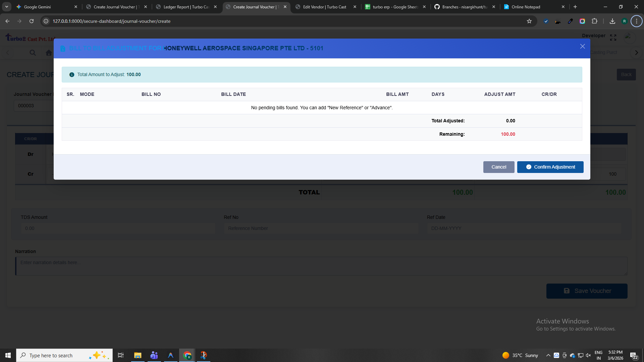
Task: Reload the page
Action: click(32, 21)
